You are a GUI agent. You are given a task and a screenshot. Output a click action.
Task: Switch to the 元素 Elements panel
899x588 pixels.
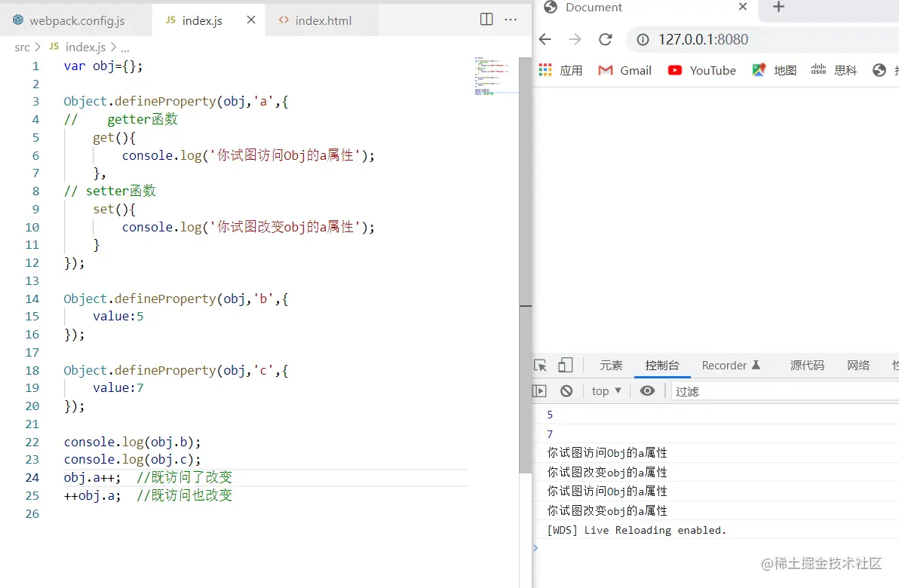point(611,366)
